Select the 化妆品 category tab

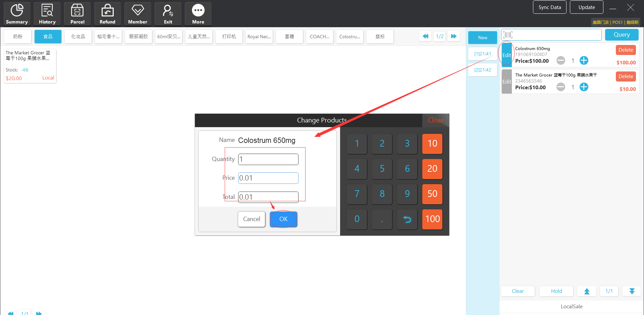pos(78,37)
